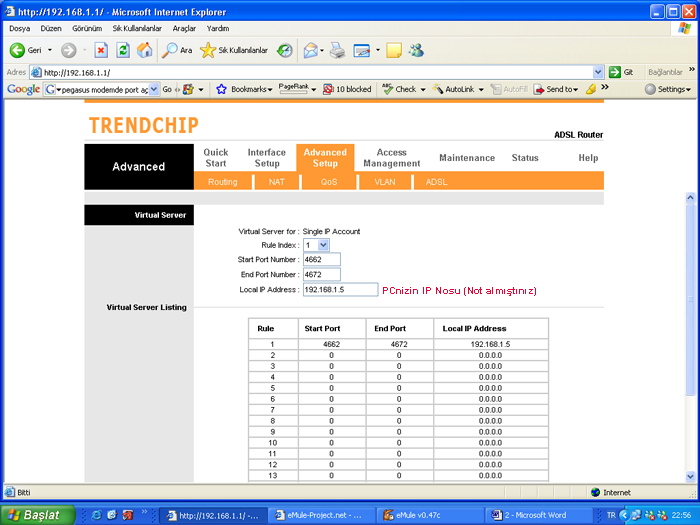
Task: Click page scrollbar up arrow
Action: click(x=690, y=197)
